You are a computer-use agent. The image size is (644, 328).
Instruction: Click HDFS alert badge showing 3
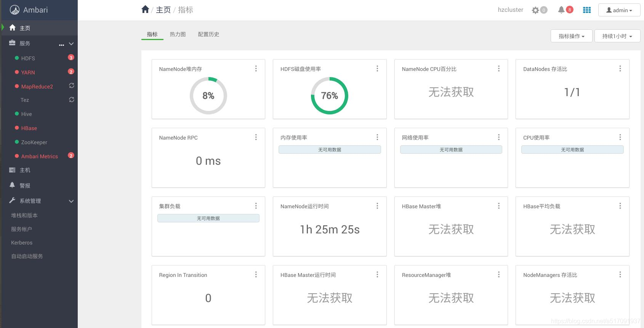(71, 58)
